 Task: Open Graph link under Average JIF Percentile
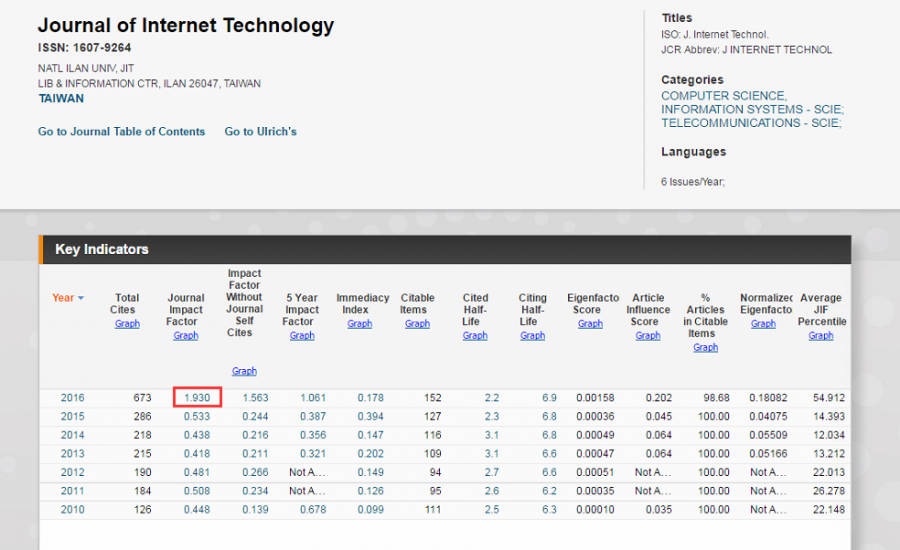821,335
